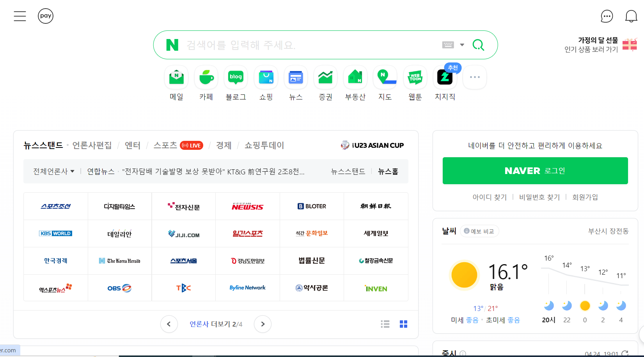Open the 뉴스스탠드 link in the news bar
This screenshot has height=357, width=644.
click(x=348, y=171)
